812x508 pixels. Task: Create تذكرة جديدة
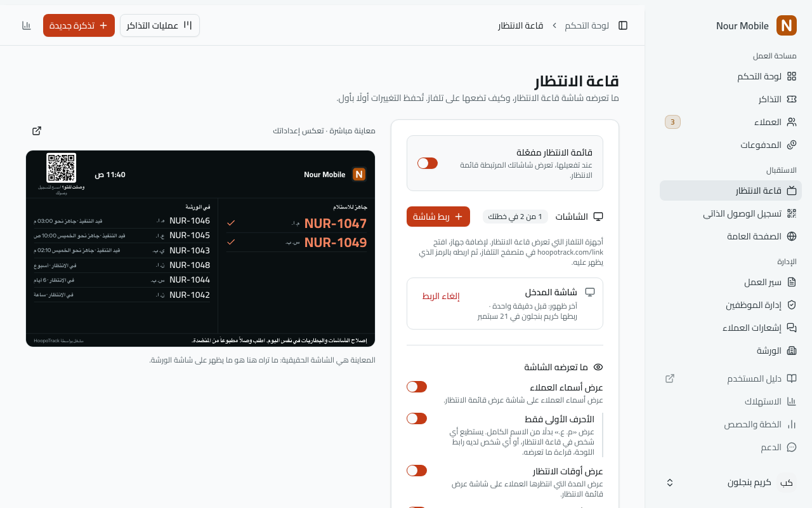pos(79,25)
